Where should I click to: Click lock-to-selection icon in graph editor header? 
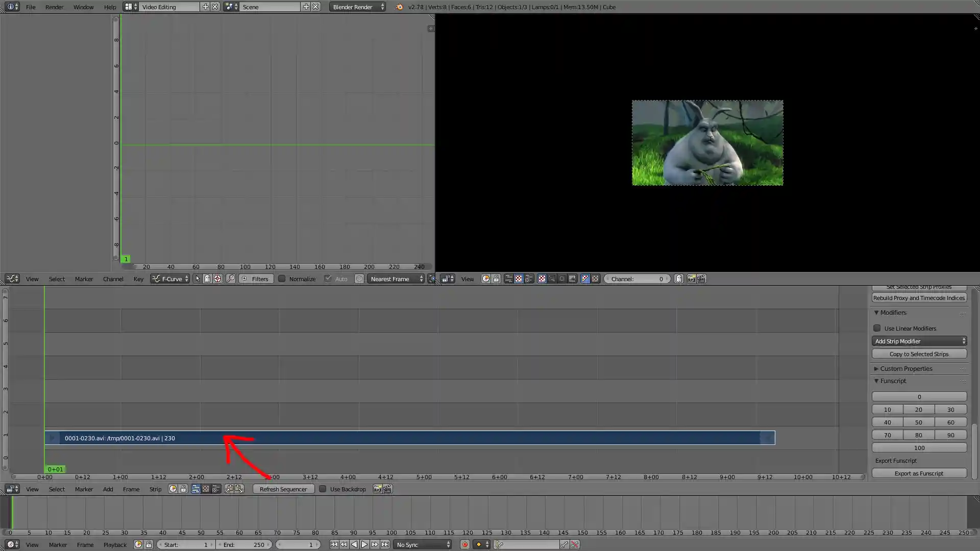pos(207,279)
